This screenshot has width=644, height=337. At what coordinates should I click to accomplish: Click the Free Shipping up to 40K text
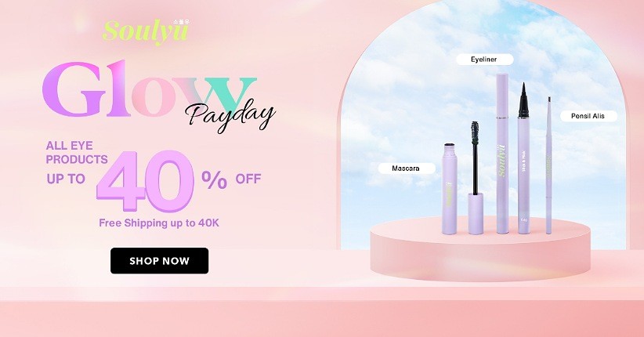(159, 223)
